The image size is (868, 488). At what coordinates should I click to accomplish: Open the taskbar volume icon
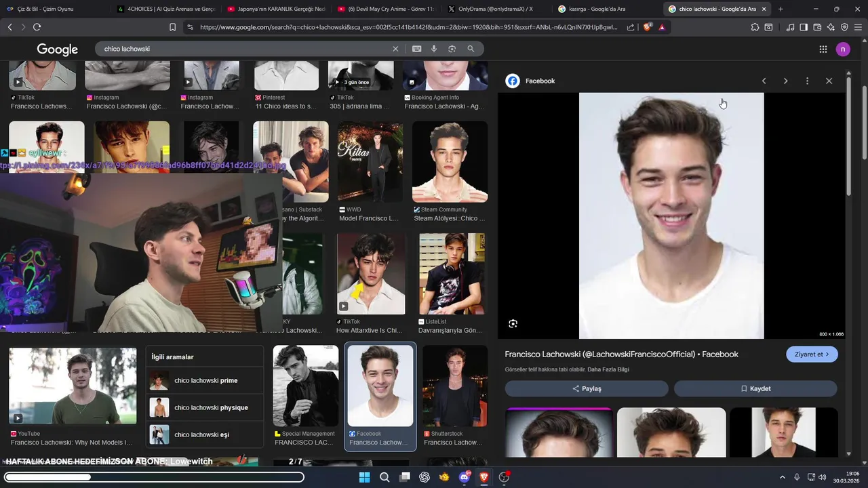click(822, 477)
